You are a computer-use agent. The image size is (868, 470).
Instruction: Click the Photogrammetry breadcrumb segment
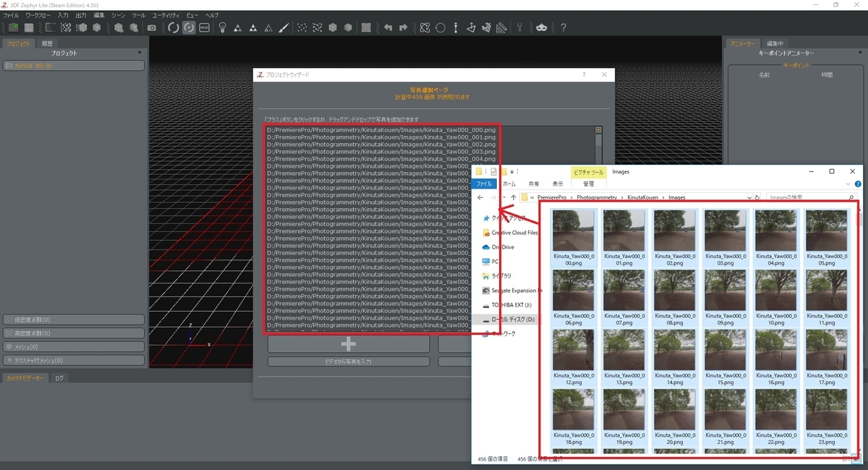pos(597,197)
